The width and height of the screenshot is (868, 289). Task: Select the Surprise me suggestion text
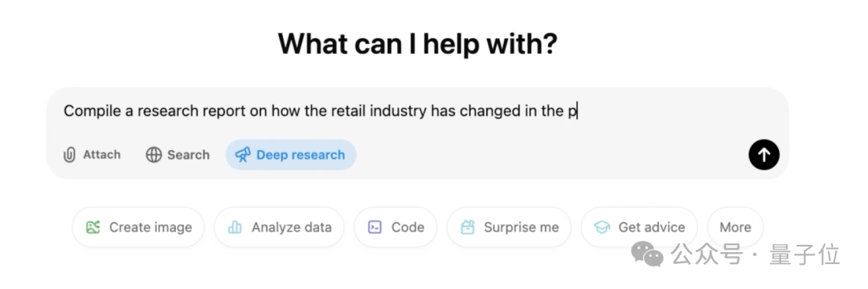(x=522, y=227)
